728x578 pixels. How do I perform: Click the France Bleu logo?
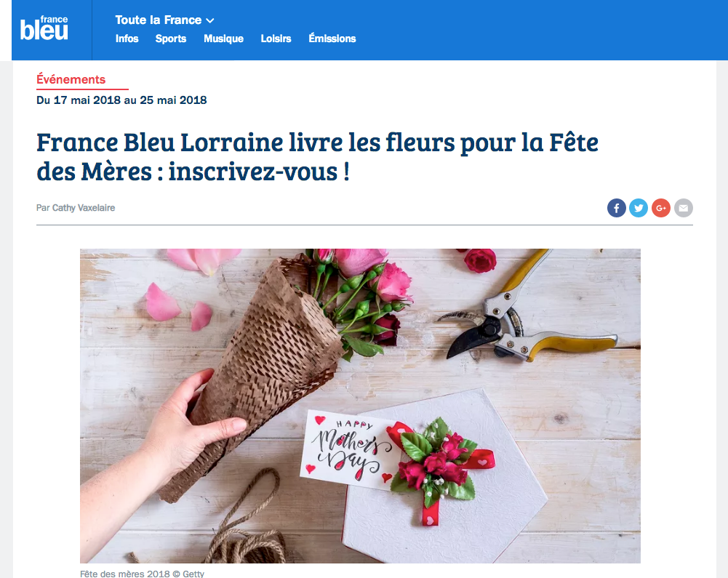point(44,29)
